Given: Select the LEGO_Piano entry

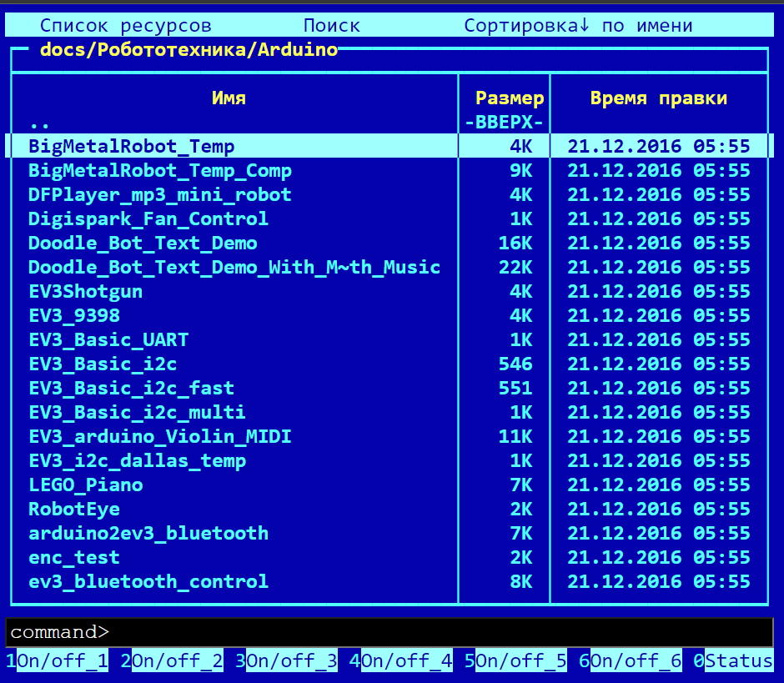Looking at the screenshot, I should click(x=85, y=485).
